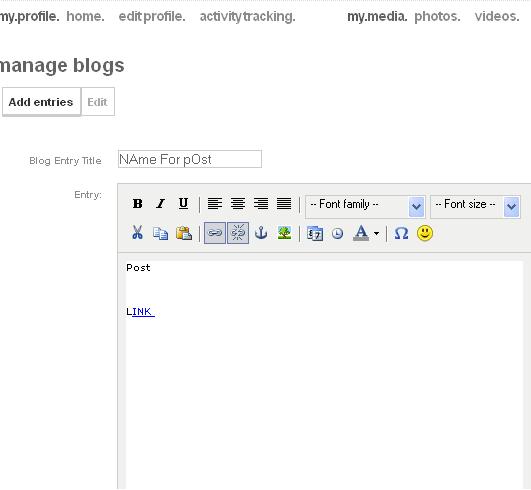Insert date using the calendar icon

(315, 233)
